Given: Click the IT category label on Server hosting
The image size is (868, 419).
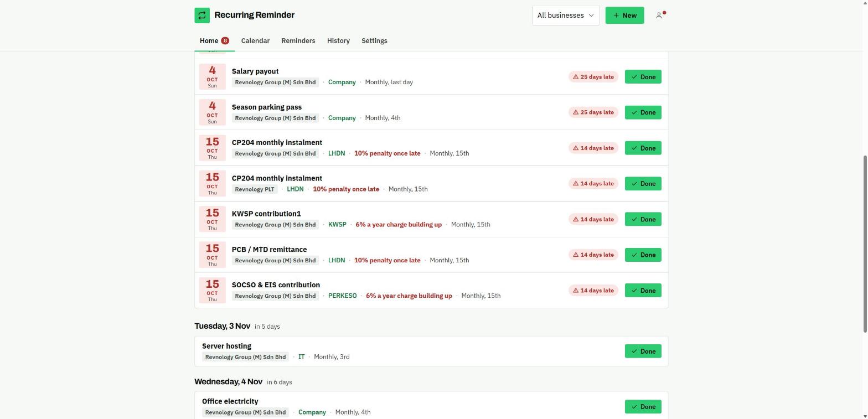Looking at the screenshot, I should point(301,357).
